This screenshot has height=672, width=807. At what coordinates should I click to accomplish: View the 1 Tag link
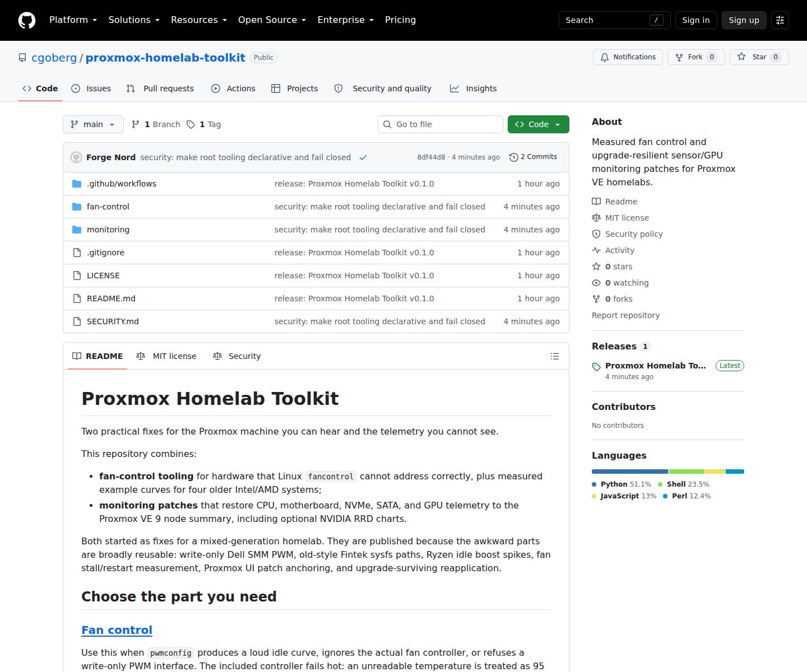click(x=203, y=124)
